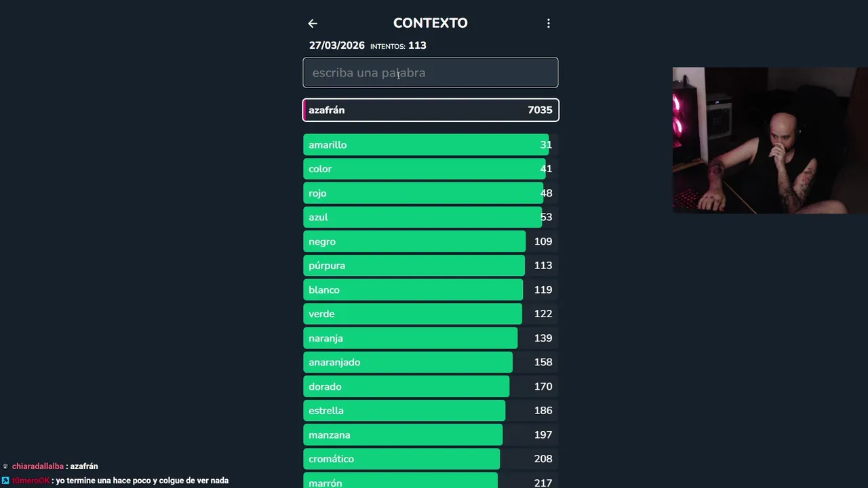Select the manzana guess entry
This screenshot has width=868, height=488.
[430, 435]
